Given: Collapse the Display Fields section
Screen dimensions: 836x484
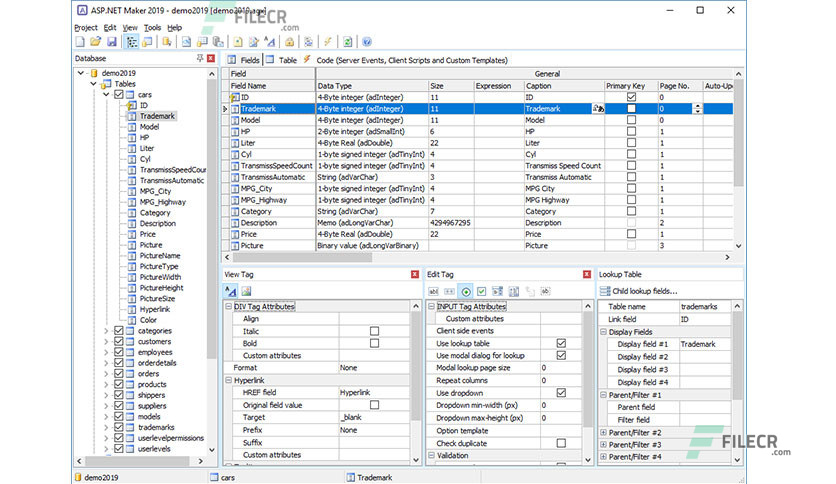Looking at the screenshot, I should (604, 332).
